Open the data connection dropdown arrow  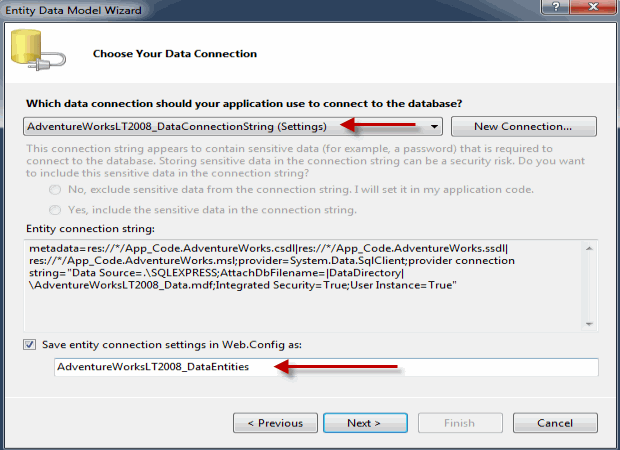pyautogui.click(x=434, y=127)
